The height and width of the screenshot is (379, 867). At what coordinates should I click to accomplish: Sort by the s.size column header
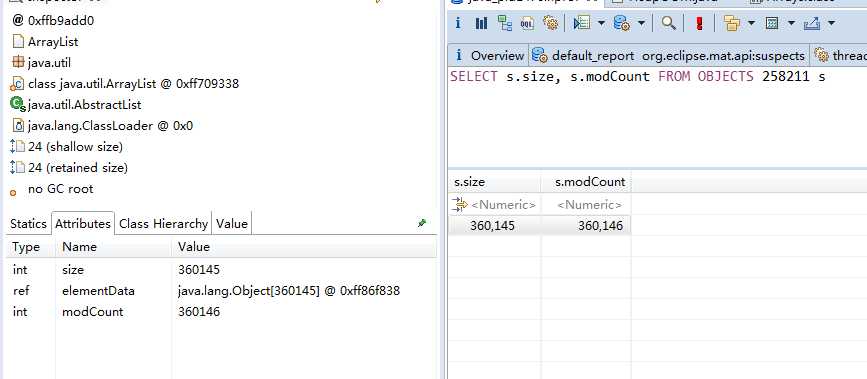coord(494,182)
